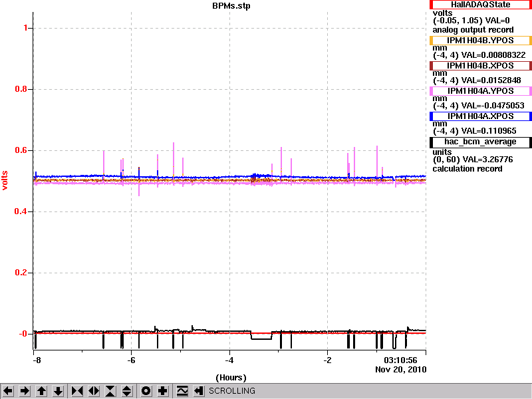Select the hac_bcm_average curve label

480,142
